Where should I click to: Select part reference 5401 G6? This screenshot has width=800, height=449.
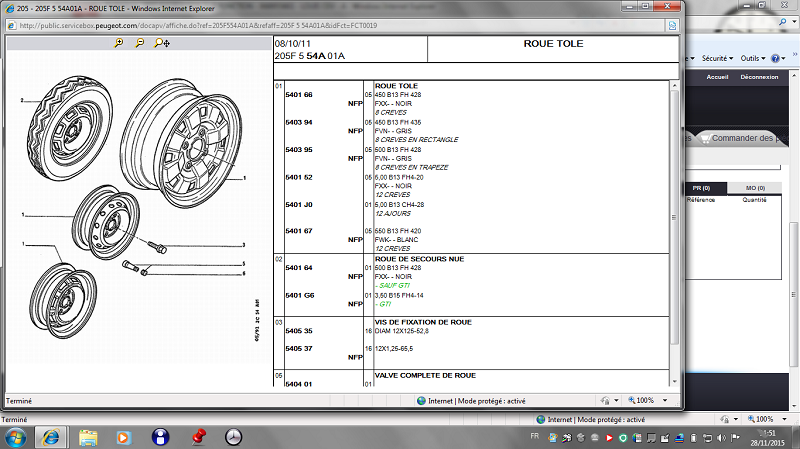(x=300, y=295)
